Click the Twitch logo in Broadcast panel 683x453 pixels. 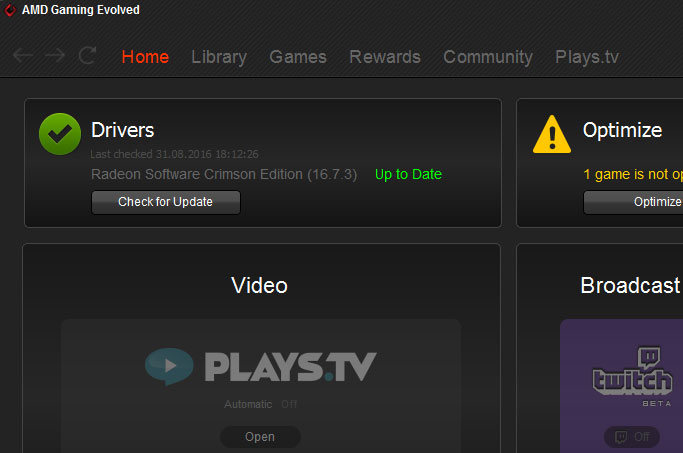(632, 371)
